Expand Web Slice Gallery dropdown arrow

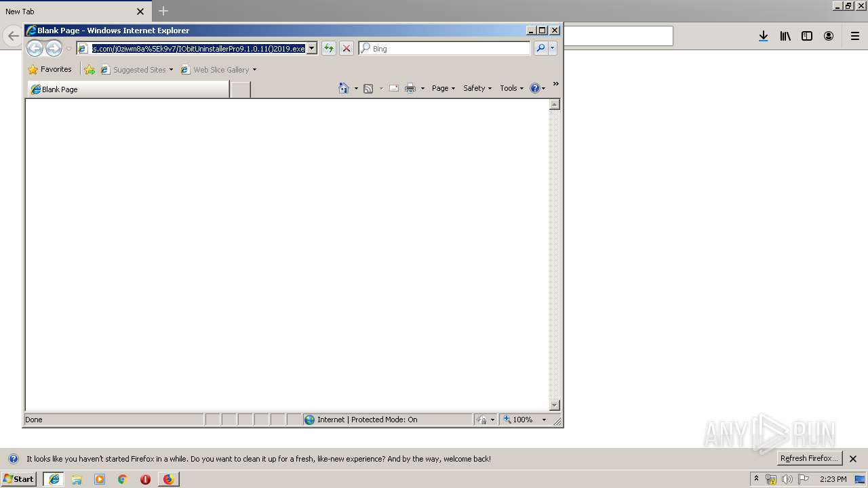(x=255, y=69)
